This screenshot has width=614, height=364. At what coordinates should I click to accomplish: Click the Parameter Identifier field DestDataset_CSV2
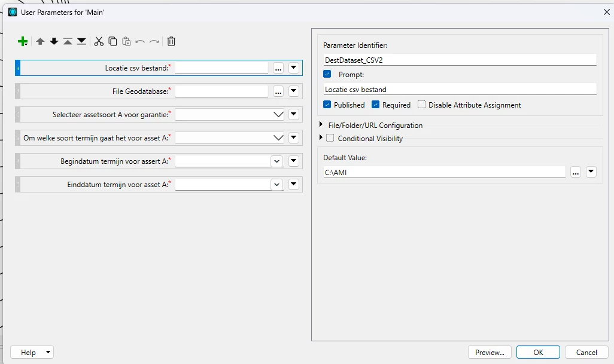pos(460,60)
